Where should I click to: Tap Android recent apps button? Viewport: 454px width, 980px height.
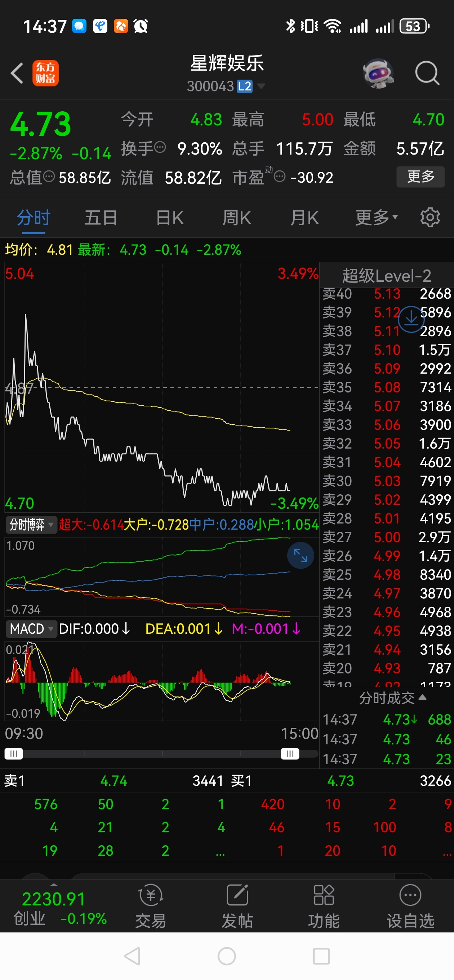[x=321, y=956]
